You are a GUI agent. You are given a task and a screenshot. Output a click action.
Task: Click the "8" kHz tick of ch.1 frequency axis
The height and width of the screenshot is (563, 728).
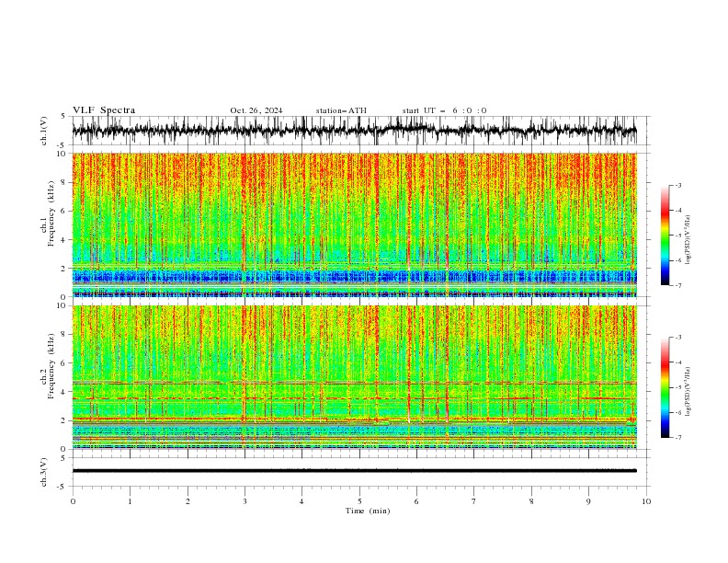pos(64,182)
